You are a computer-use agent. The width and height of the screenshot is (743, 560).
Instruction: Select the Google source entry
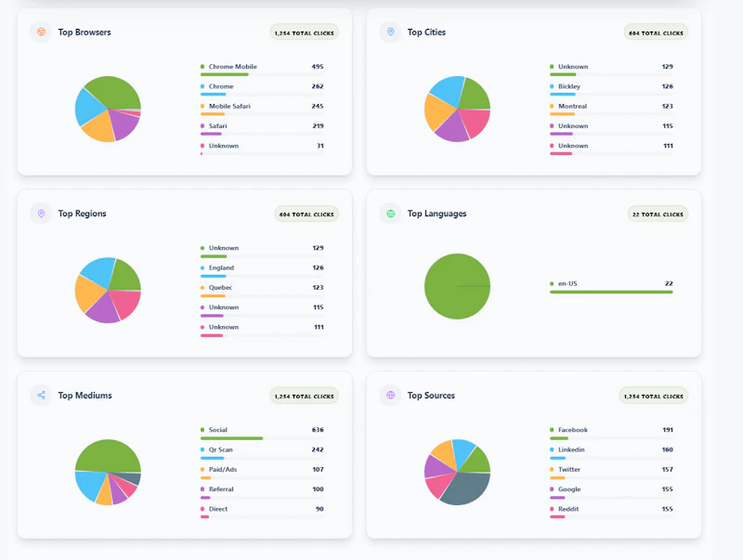coord(611,493)
